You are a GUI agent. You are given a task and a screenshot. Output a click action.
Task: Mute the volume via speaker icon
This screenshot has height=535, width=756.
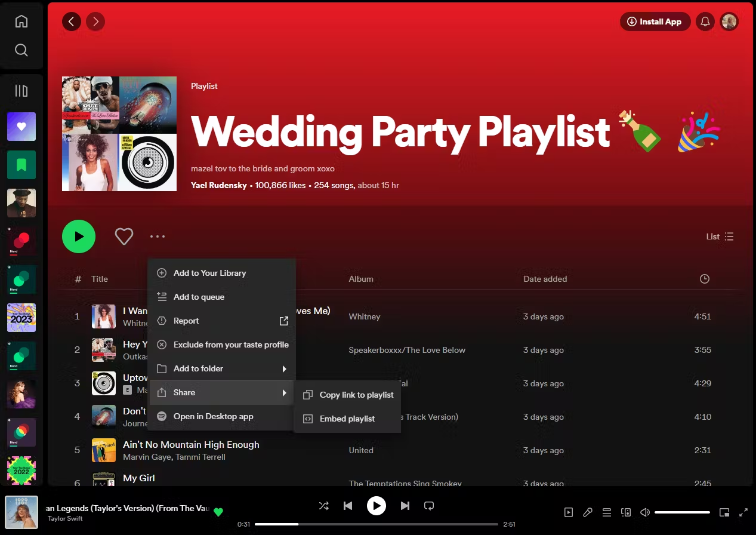645,512
